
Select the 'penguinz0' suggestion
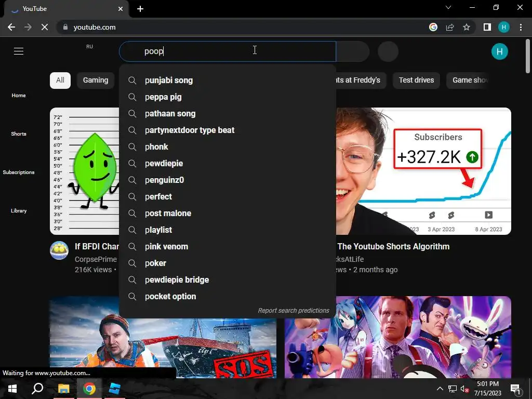pyautogui.click(x=228, y=180)
